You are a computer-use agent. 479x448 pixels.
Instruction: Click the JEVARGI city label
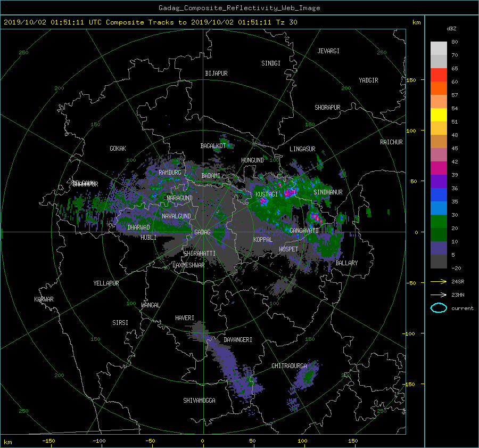point(328,51)
